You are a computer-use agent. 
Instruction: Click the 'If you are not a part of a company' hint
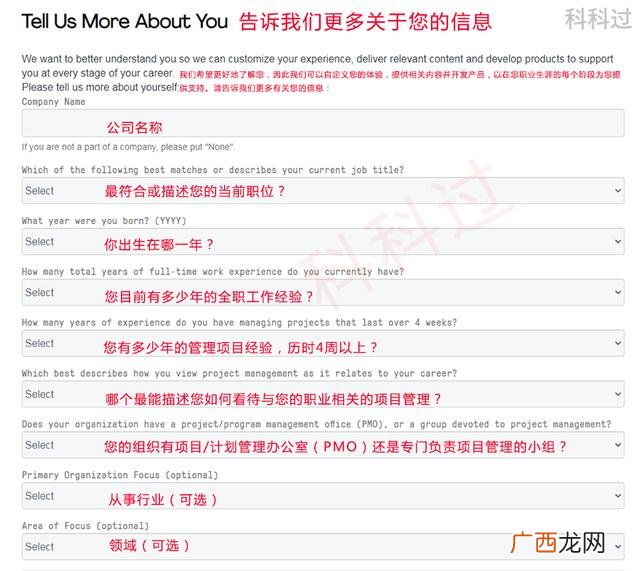point(128,147)
